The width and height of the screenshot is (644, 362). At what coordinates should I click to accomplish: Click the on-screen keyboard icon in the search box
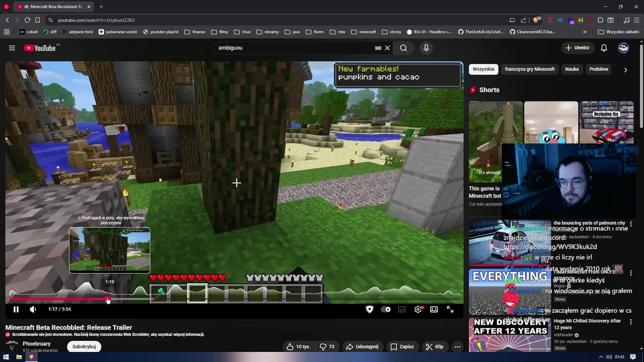click(378, 48)
